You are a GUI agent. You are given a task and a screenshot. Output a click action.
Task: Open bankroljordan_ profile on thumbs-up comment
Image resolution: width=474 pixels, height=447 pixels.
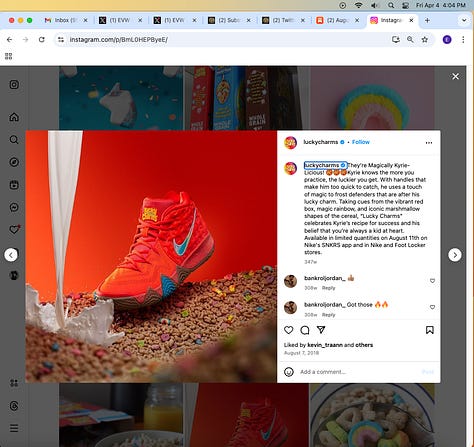[325, 278]
